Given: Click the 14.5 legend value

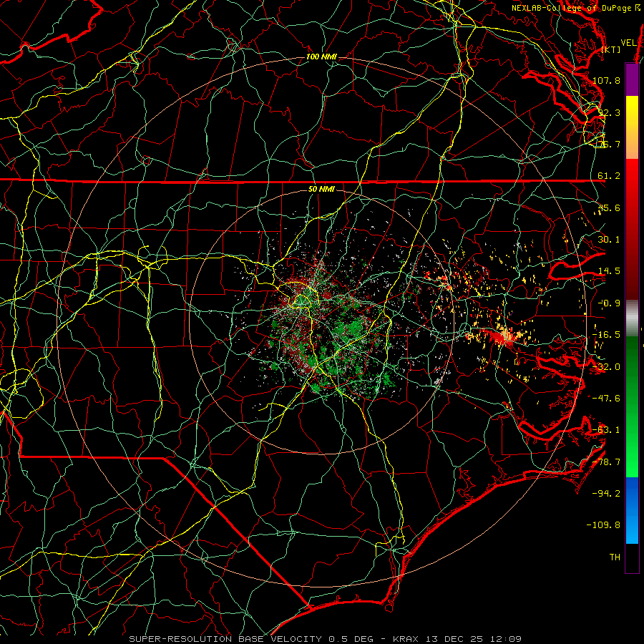Looking at the screenshot, I should 609,271.
